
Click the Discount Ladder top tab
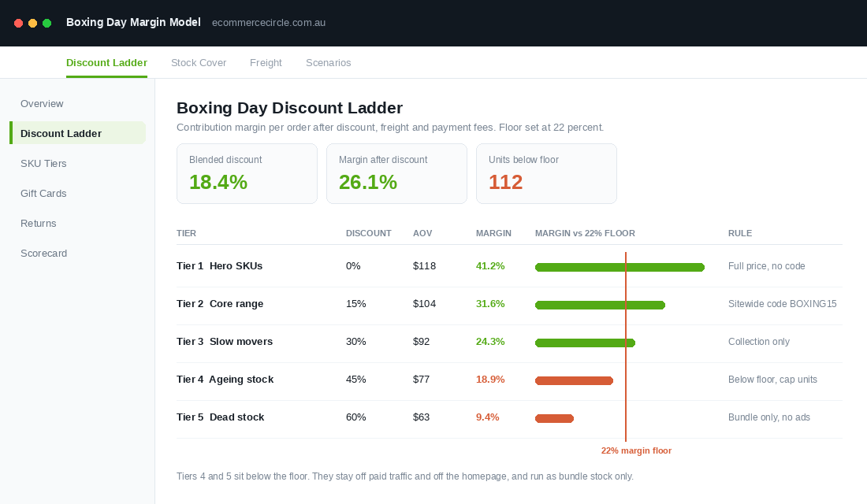click(106, 62)
